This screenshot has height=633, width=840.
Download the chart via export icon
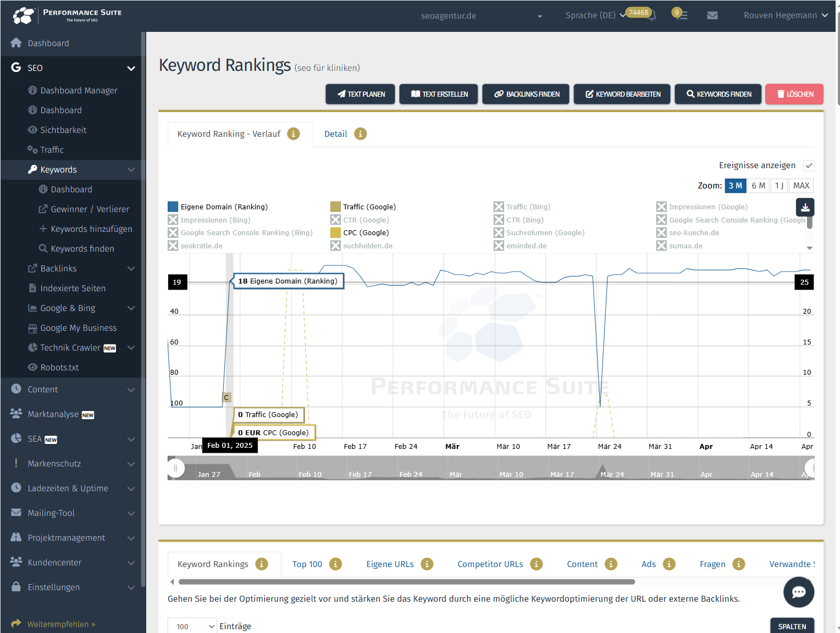[x=805, y=207]
